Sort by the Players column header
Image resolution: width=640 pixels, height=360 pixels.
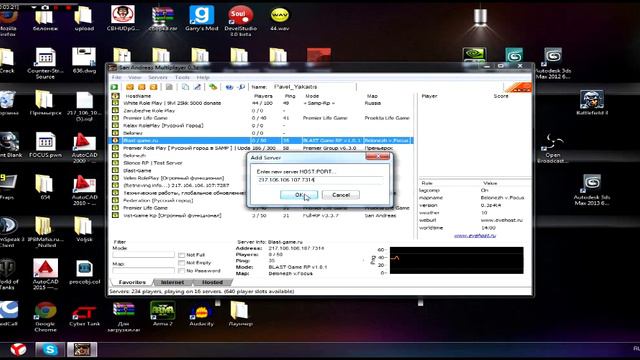pyautogui.click(x=263, y=96)
